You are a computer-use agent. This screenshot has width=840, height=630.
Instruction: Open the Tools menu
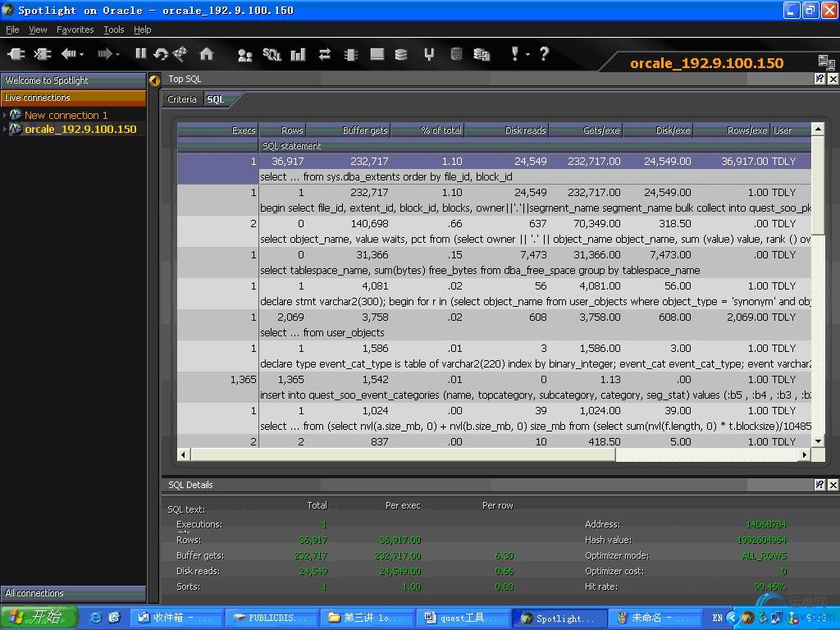coord(113,30)
